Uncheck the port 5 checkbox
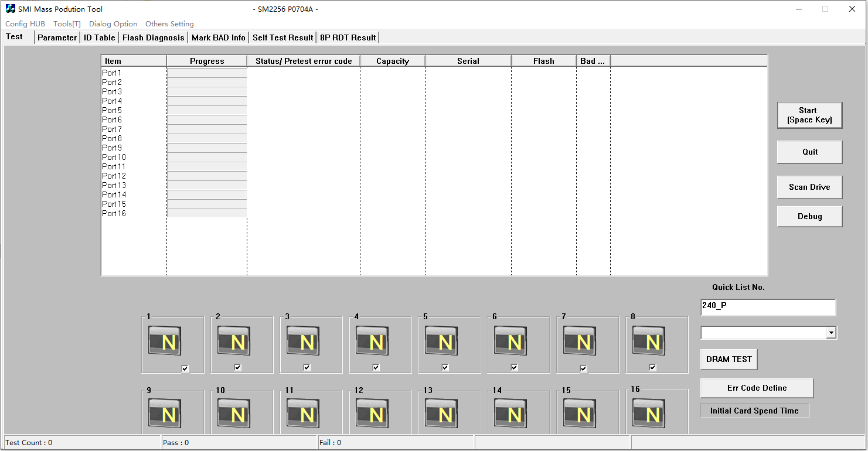Viewport: 868px width, 451px height. click(445, 367)
